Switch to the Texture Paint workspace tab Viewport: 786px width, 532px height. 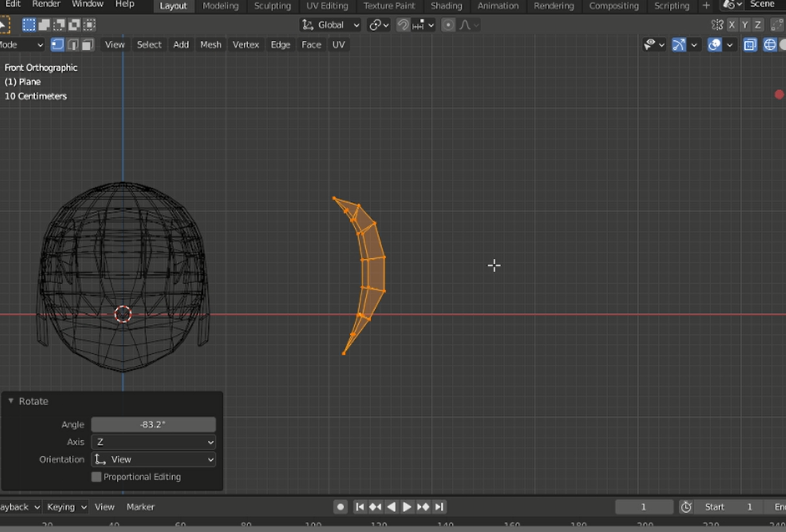pyautogui.click(x=389, y=6)
